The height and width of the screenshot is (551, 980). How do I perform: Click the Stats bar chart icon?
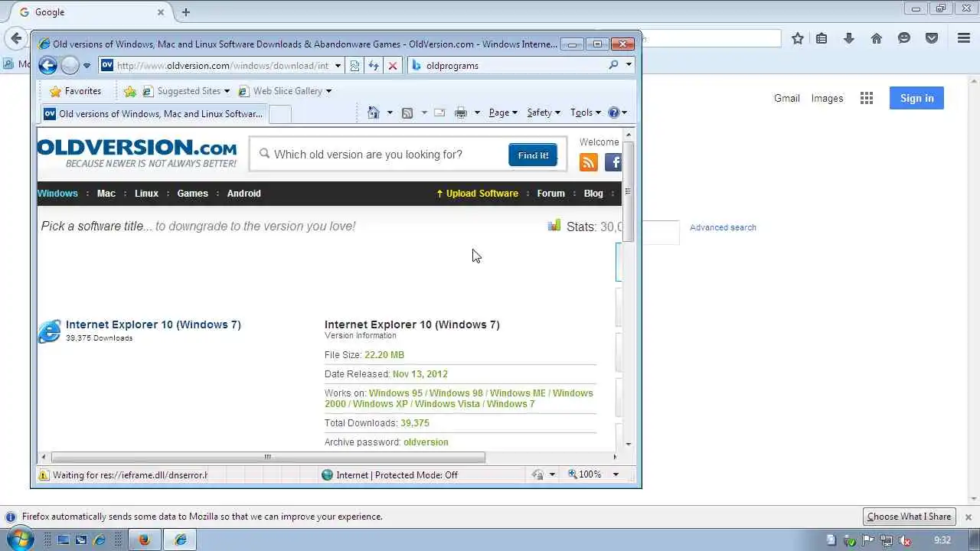[554, 225]
